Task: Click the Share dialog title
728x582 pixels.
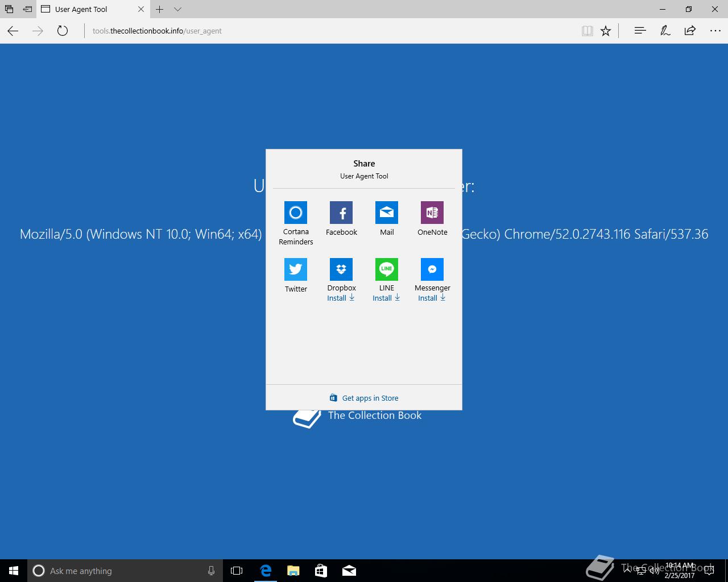Action: (364, 163)
